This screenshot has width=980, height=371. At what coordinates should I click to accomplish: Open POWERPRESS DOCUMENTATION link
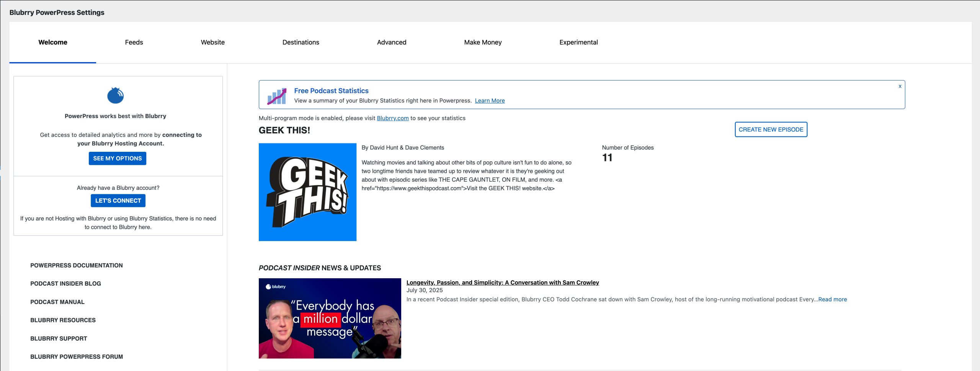coord(77,265)
